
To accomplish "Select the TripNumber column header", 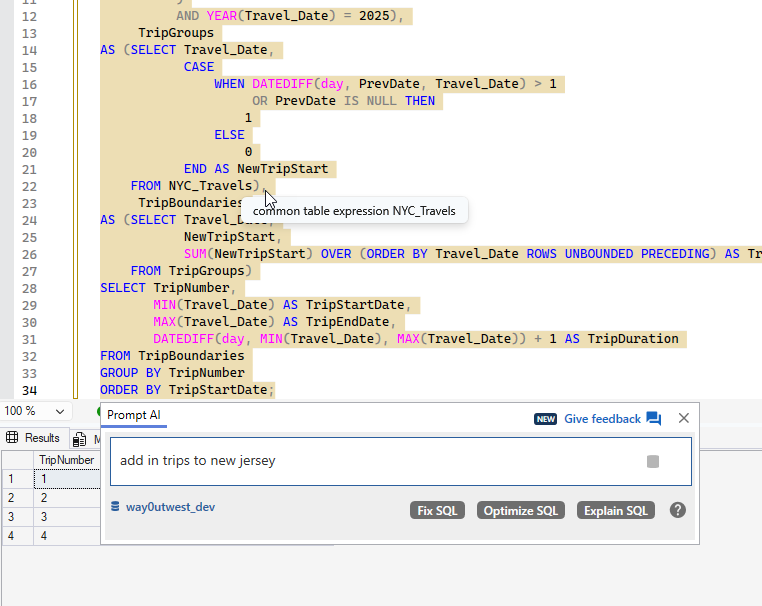I will (66, 460).
